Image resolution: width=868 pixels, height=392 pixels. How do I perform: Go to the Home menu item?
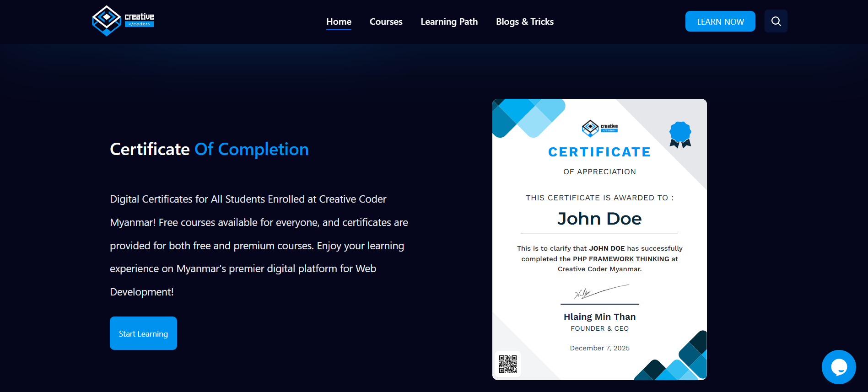click(x=339, y=21)
